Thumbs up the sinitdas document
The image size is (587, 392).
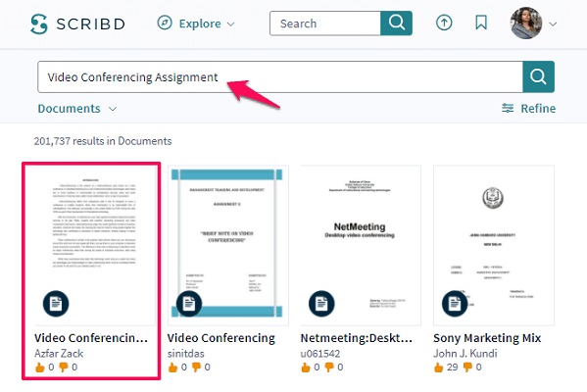coord(172,367)
